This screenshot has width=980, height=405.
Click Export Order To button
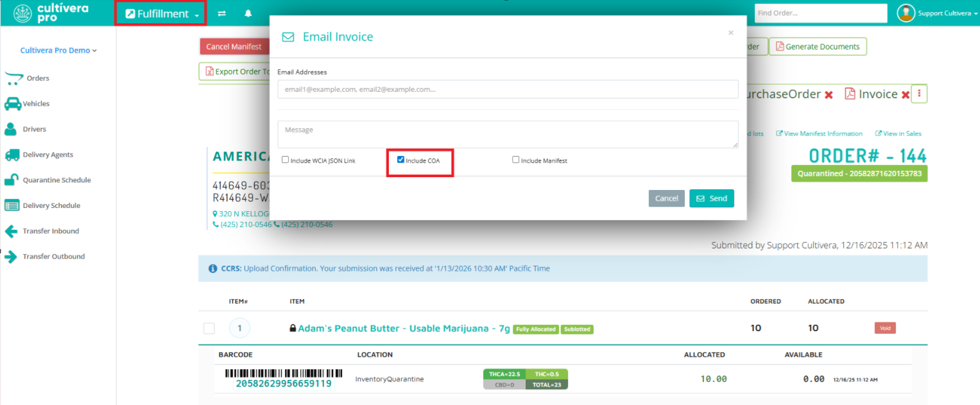(x=234, y=72)
